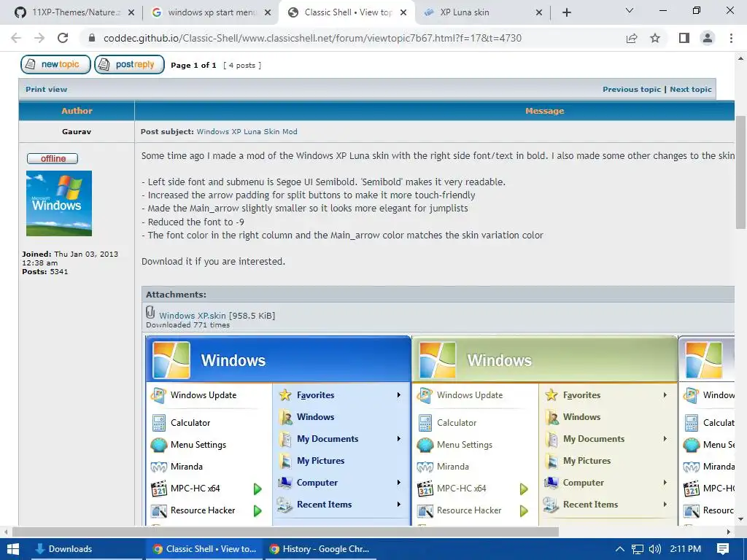Open a new browser tab

click(566, 12)
